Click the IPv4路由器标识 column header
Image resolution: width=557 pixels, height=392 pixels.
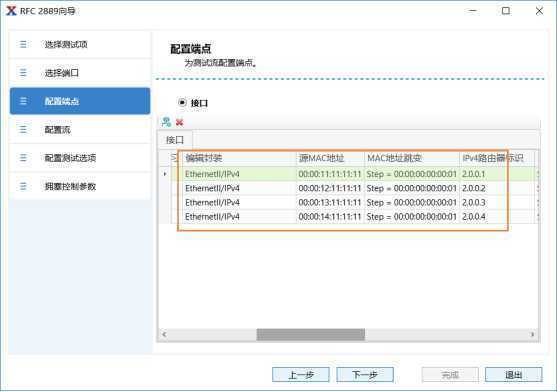[497, 158]
